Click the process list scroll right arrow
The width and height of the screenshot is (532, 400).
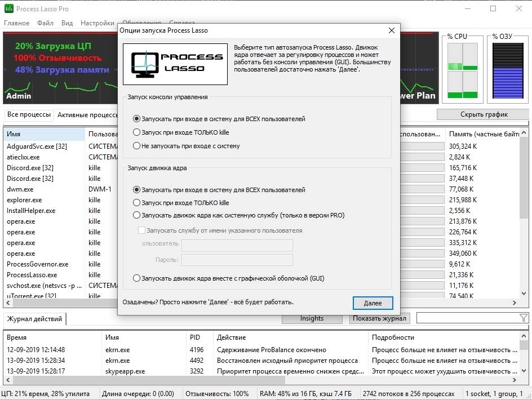point(515,303)
